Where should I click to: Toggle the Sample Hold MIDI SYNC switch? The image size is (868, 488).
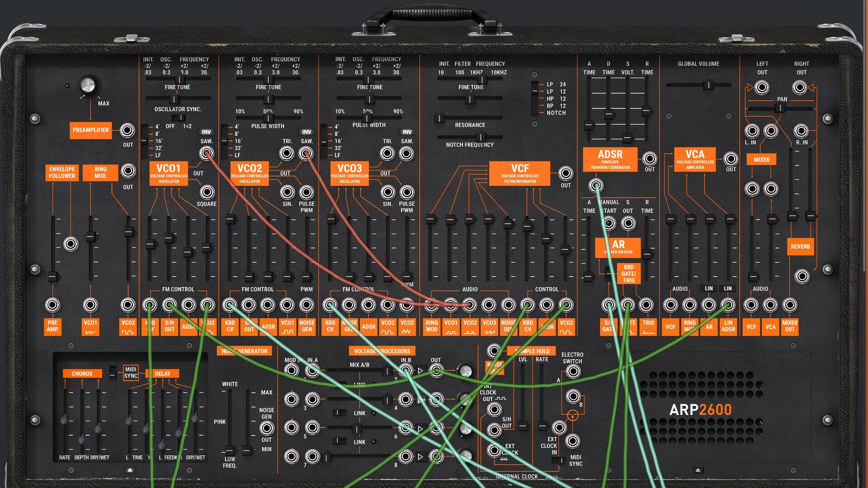pos(559,460)
